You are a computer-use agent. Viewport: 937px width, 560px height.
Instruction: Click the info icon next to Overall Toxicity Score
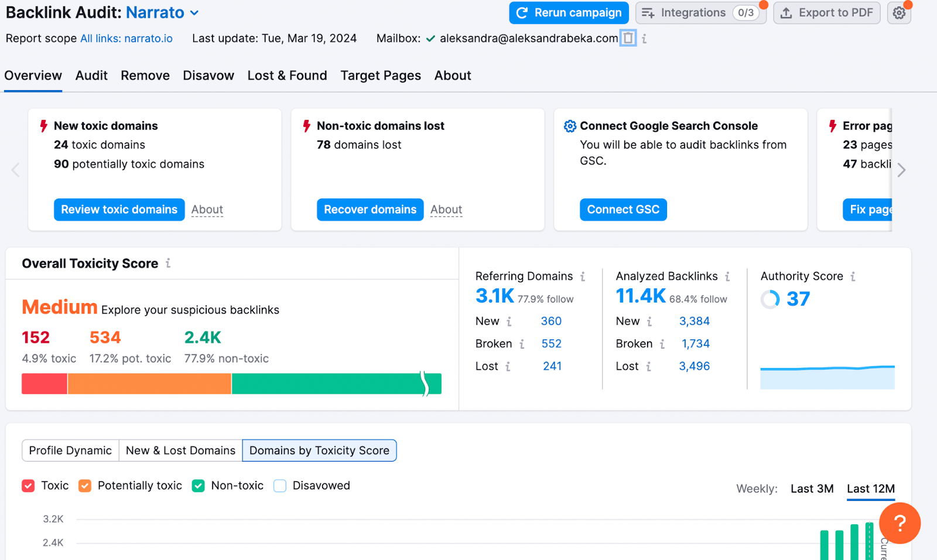[167, 263]
